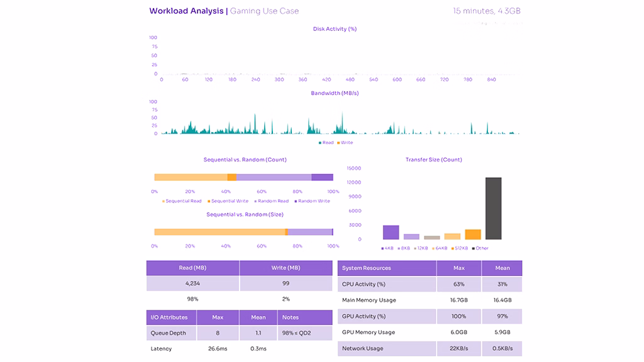Select the 12KB legend entry
This screenshot has height=362, width=644.
click(421, 248)
